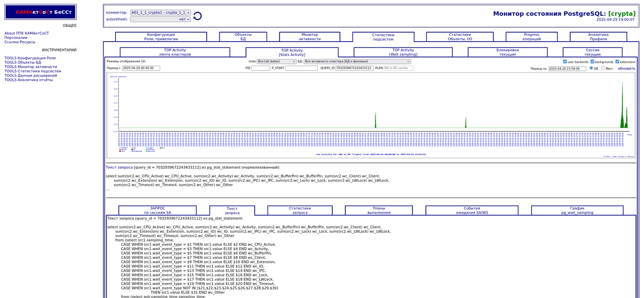The image size is (644, 298).
Task: Open About ПТК КАМАктСоСТ link
Action: tap(27, 34)
